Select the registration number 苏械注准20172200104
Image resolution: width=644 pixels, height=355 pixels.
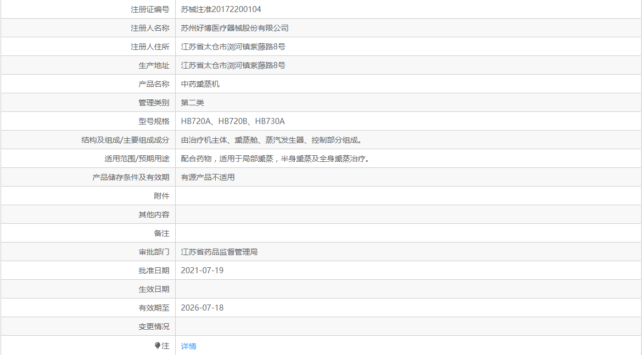(x=221, y=9)
